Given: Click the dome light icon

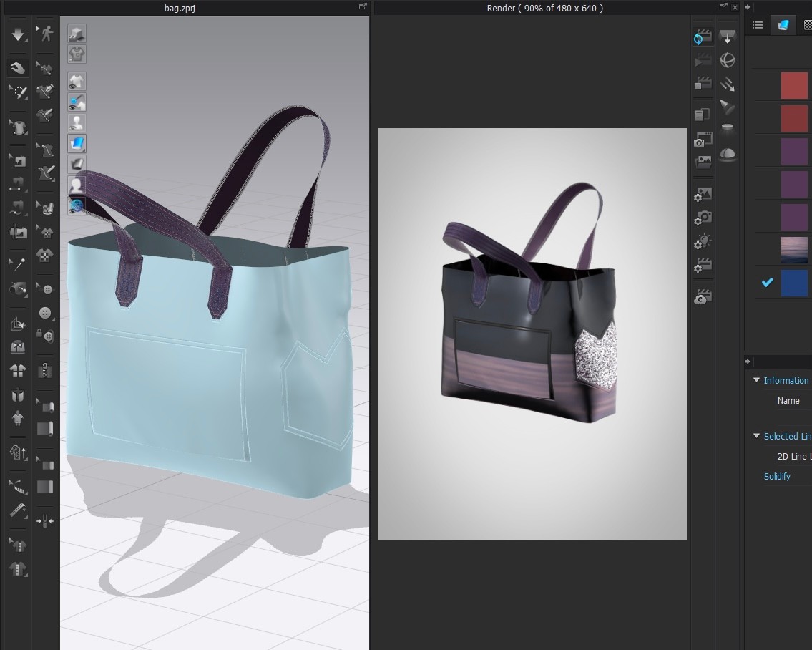Looking at the screenshot, I should [728, 153].
